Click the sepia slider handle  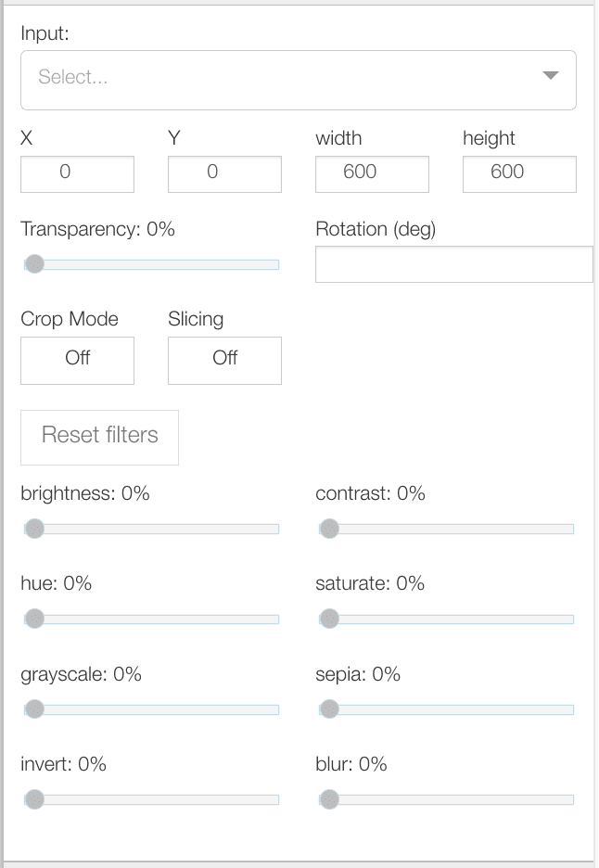pyautogui.click(x=329, y=709)
